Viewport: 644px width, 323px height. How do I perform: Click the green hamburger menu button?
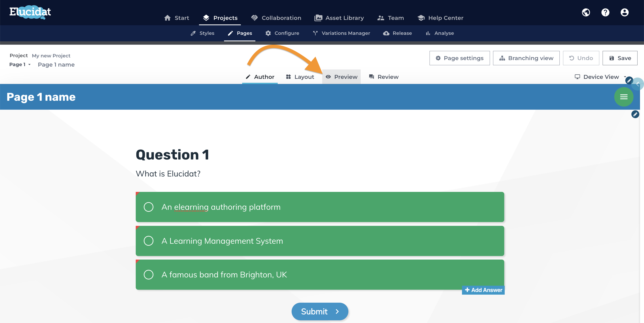[624, 97]
